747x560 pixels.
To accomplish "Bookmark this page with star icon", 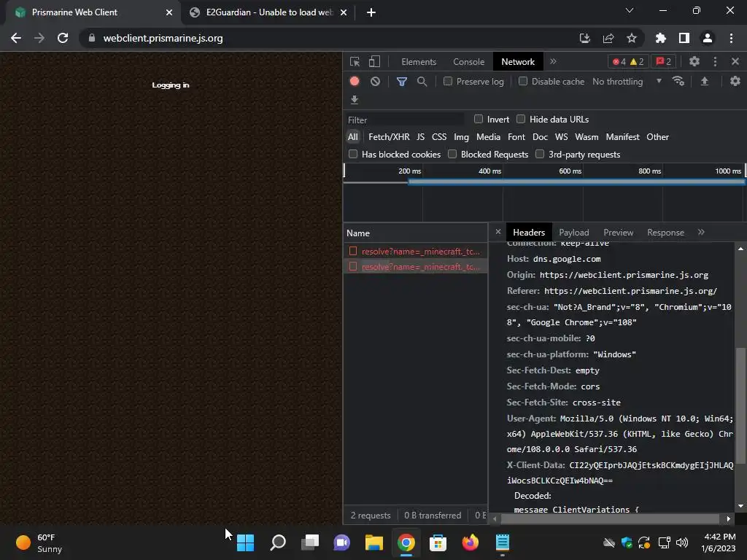I will [632, 38].
